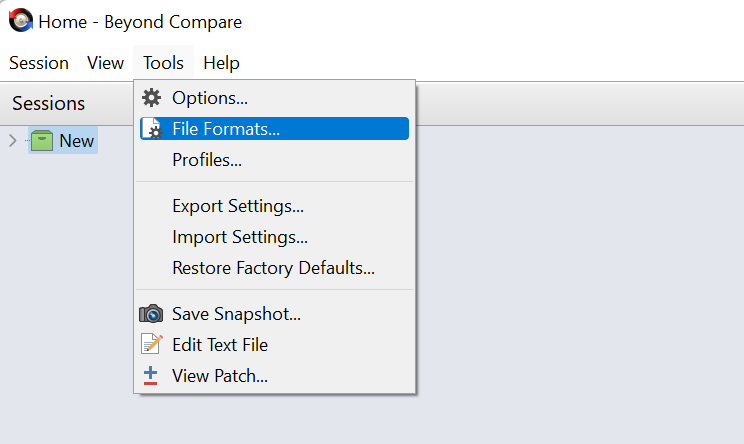This screenshot has width=744, height=444.
Task: Click the camera icon for Save Snapshot
Action: point(151,314)
